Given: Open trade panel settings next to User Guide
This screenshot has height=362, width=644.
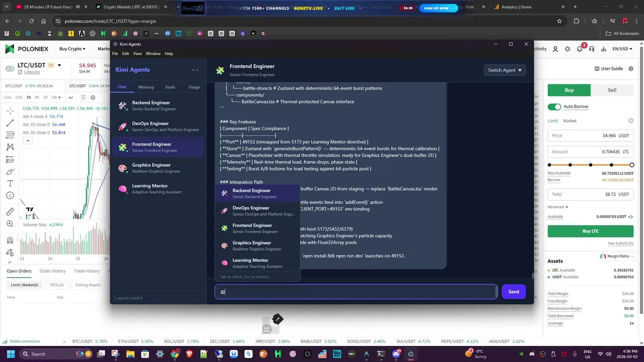Looking at the screenshot, I should pos(631,68).
